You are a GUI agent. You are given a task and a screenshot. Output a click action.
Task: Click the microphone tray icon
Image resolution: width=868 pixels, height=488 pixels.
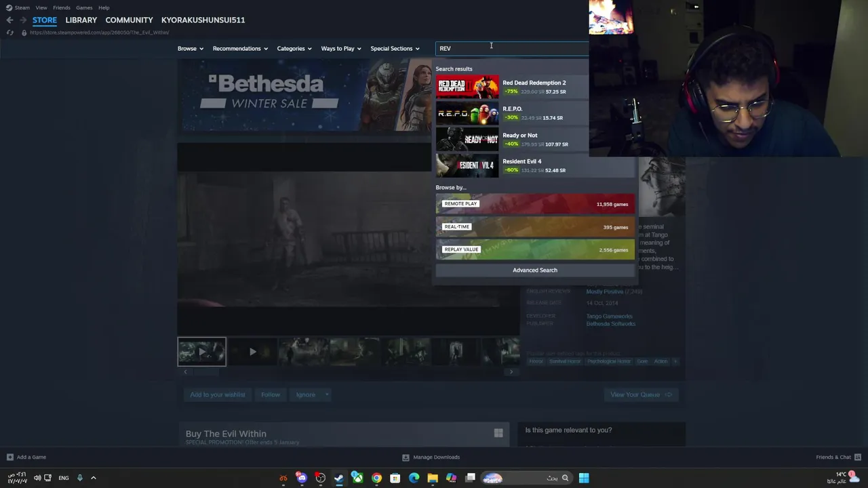(79, 478)
